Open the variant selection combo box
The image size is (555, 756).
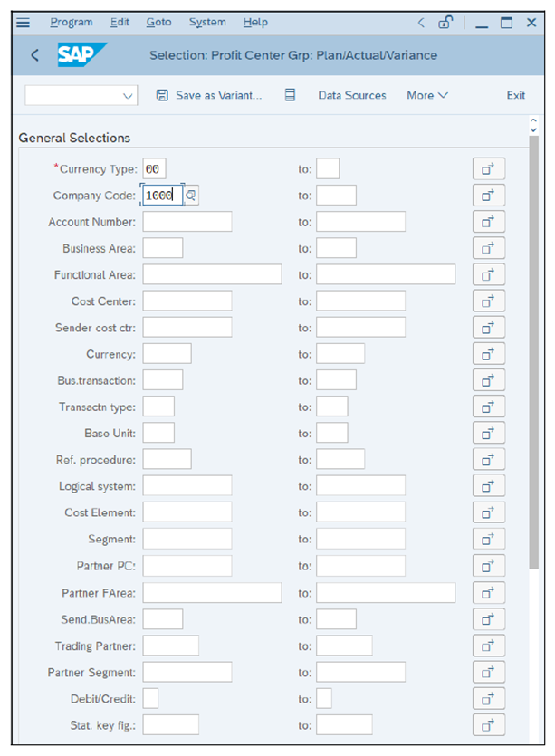point(81,95)
